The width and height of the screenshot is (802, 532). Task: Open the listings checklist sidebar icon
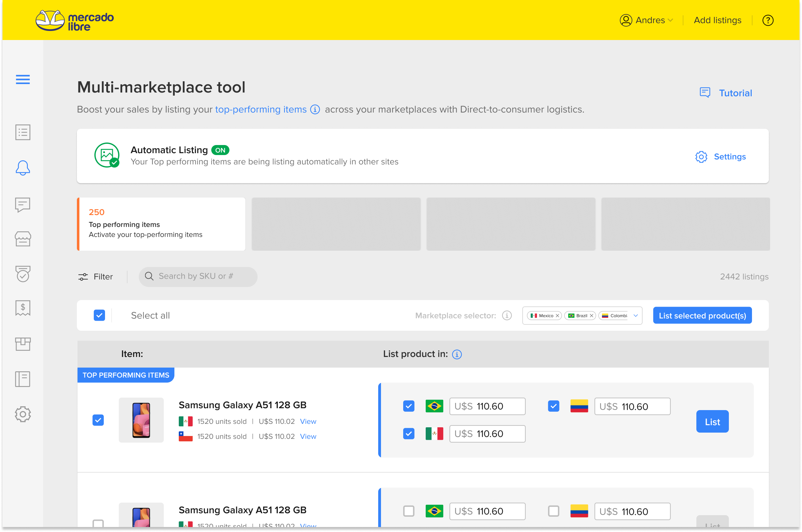[x=23, y=132]
